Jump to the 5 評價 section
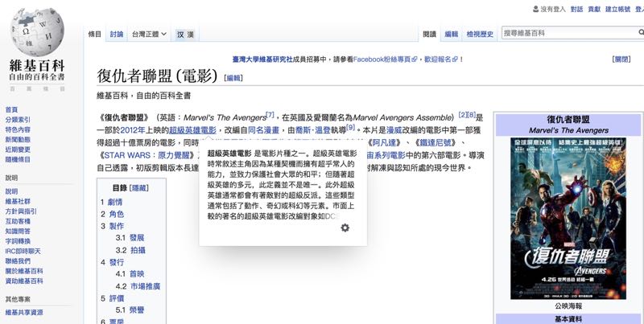Screen dimensions: 644x324 [112, 298]
